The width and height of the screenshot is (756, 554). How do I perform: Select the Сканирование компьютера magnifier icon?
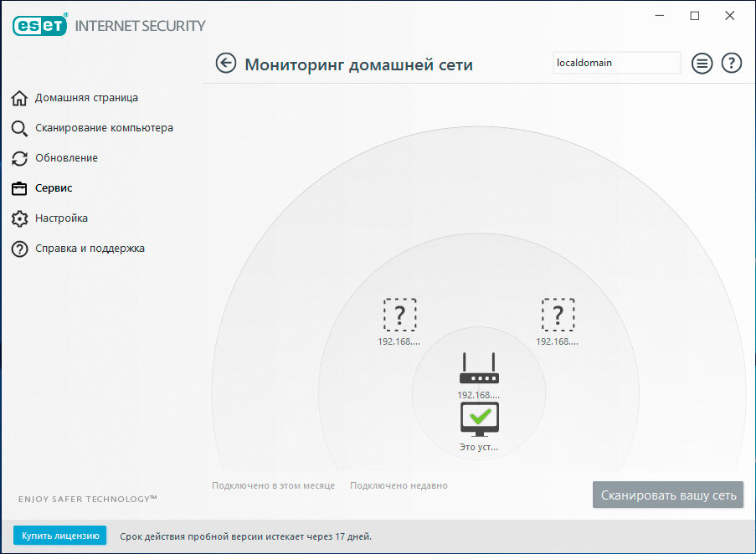pyautogui.click(x=18, y=128)
